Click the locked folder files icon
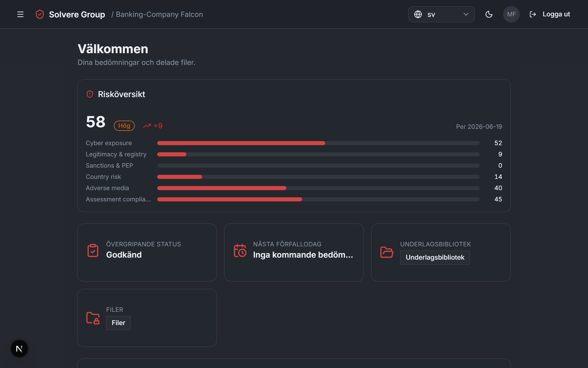 pos(93,318)
